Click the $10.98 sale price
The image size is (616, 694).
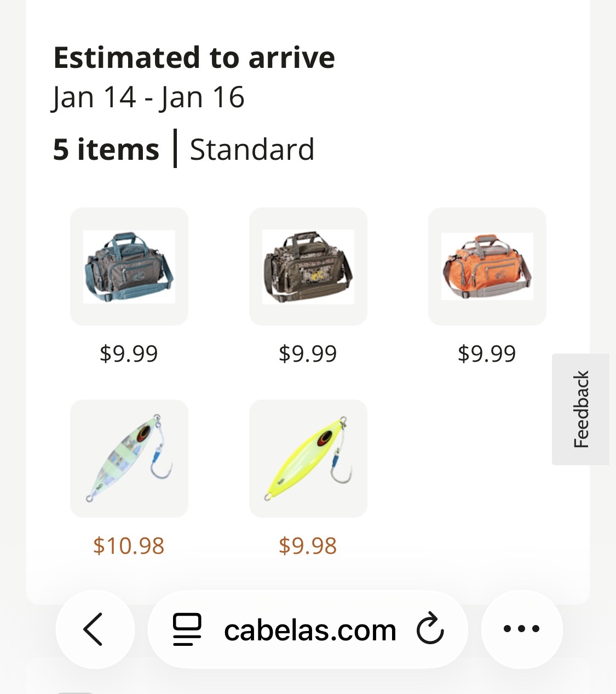pos(129,546)
